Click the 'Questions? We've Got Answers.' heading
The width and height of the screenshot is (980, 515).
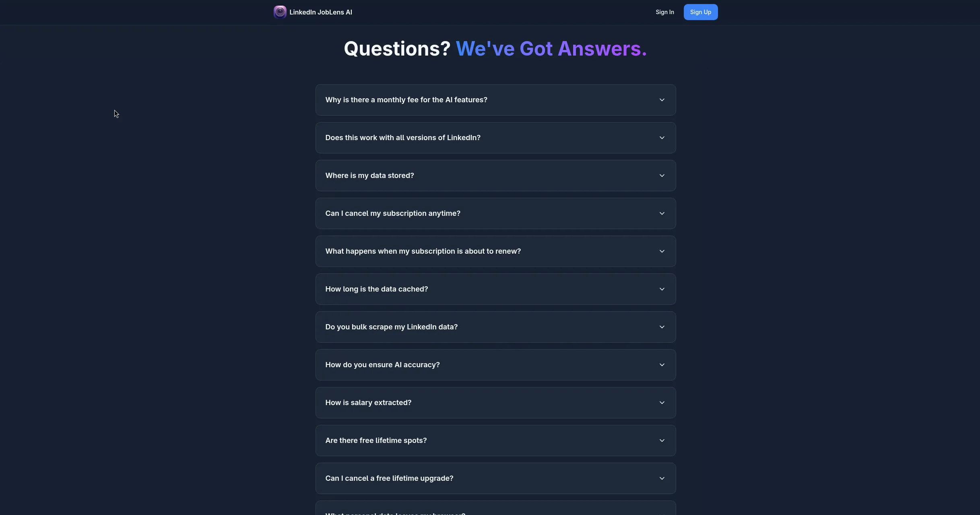click(x=495, y=49)
